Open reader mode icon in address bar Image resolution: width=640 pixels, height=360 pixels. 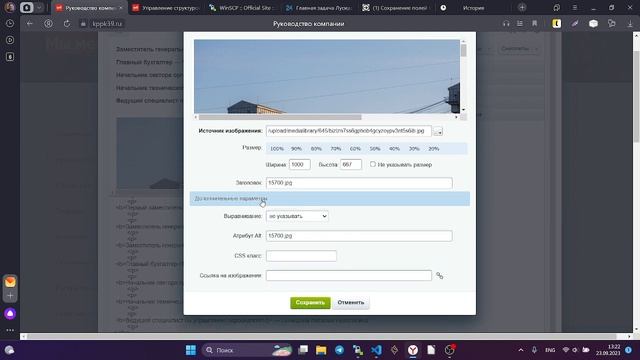tap(520, 24)
